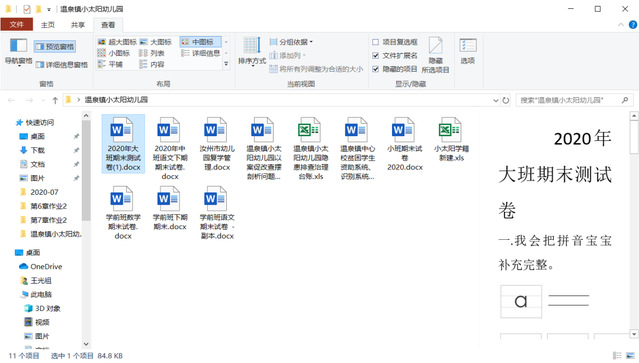Open the quick access toolbar customize arrow
The width and height of the screenshot is (639, 363).
point(48,9)
